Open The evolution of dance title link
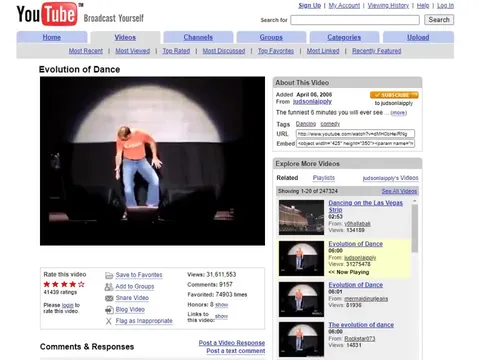This screenshot has width=480, height=360. point(361,325)
